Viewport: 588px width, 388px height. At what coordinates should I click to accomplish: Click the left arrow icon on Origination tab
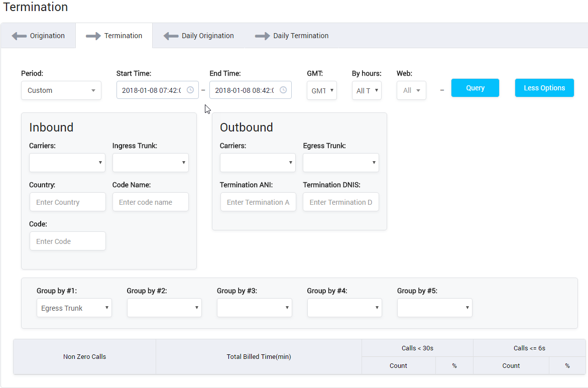pos(20,35)
